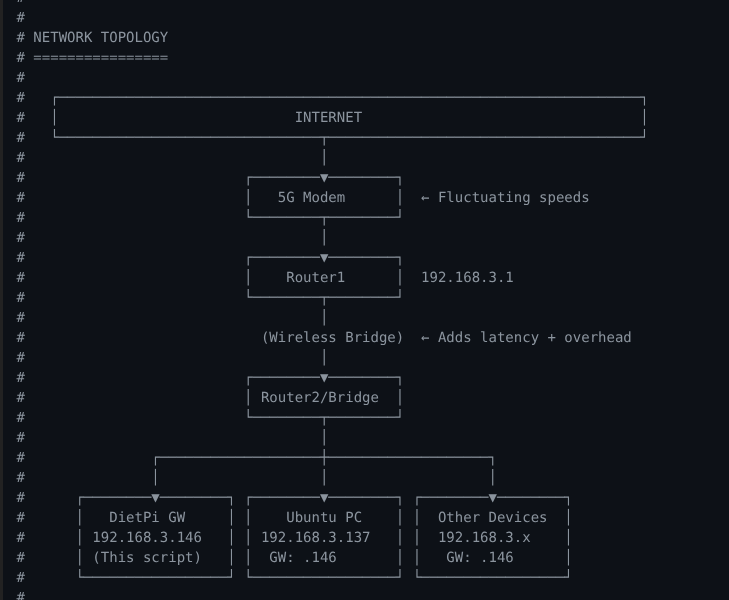Click the ================ underline below the heading

(x=100, y=58)
